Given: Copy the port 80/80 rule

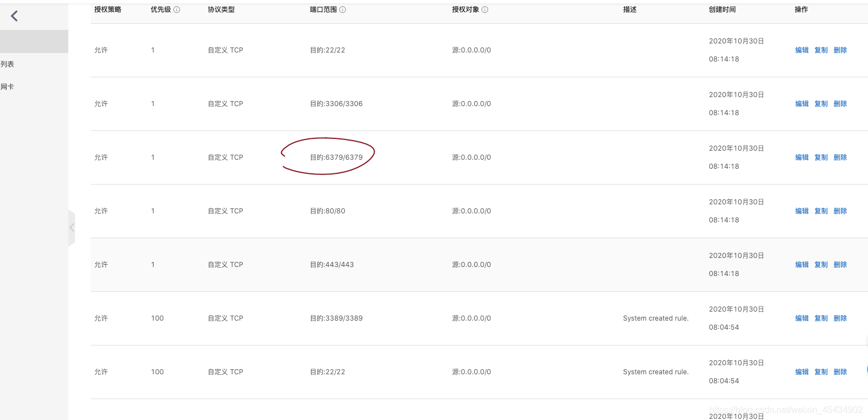Looking at the screenshot, I should 821,211.
